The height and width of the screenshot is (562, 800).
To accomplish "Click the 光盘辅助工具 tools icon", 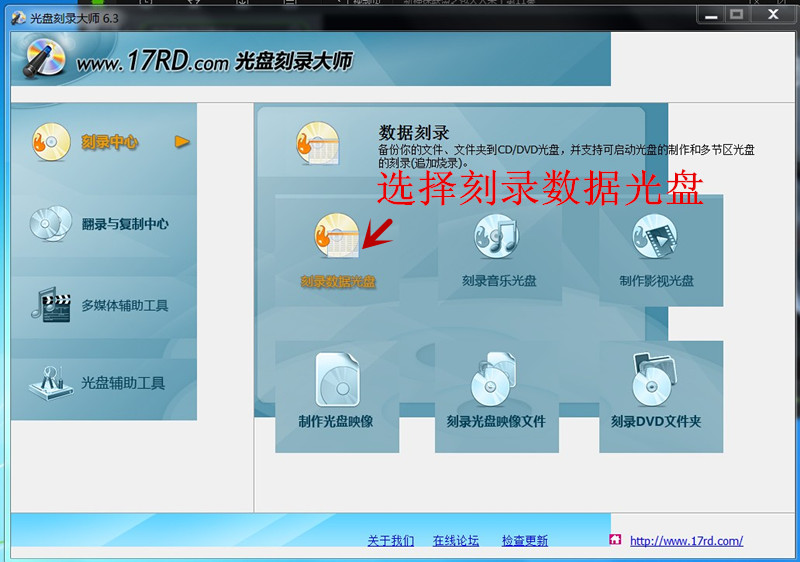I will tap(51, 384).
